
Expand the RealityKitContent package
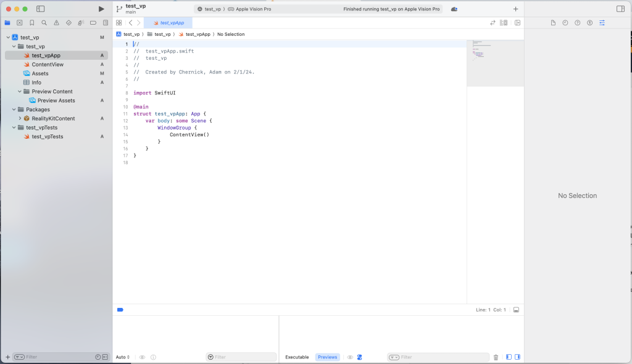point(20,118)
